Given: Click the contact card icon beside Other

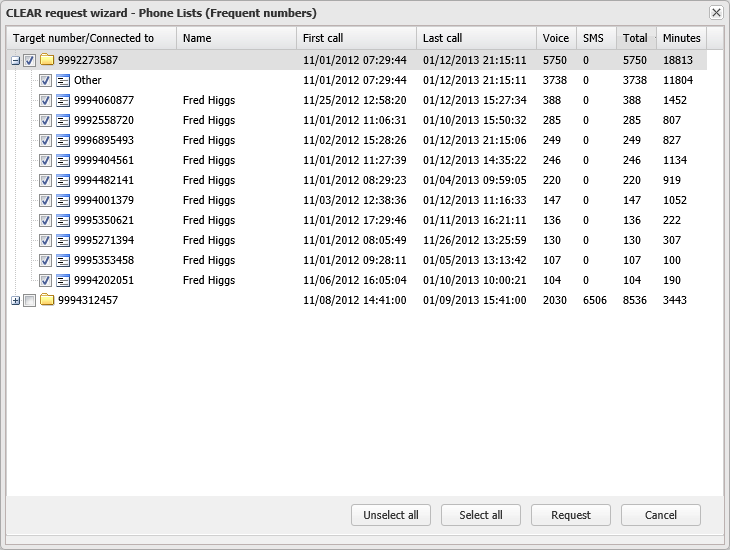Looking at the screenshot, I should click(62, 80).
